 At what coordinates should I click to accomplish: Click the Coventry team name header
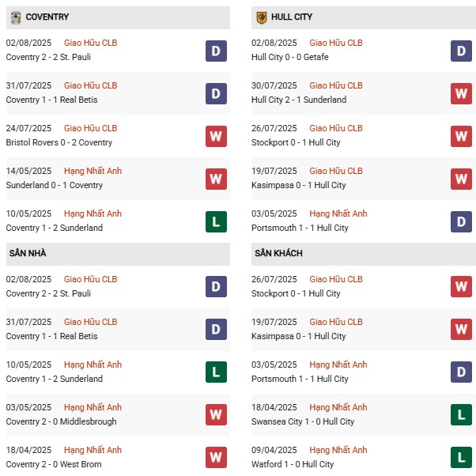click(47, 17)
